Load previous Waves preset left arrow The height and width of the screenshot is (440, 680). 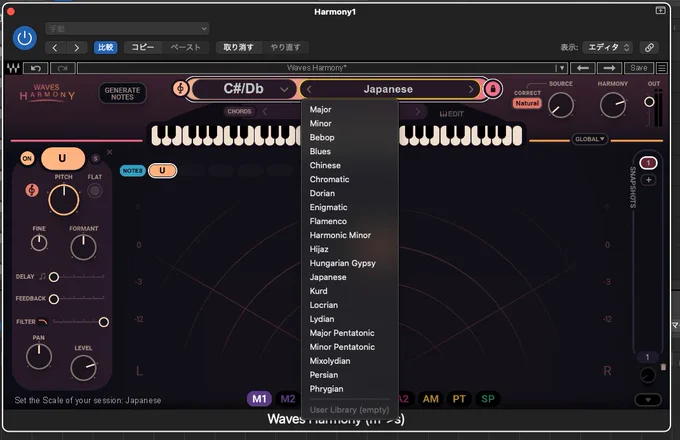tap(583, 68)
